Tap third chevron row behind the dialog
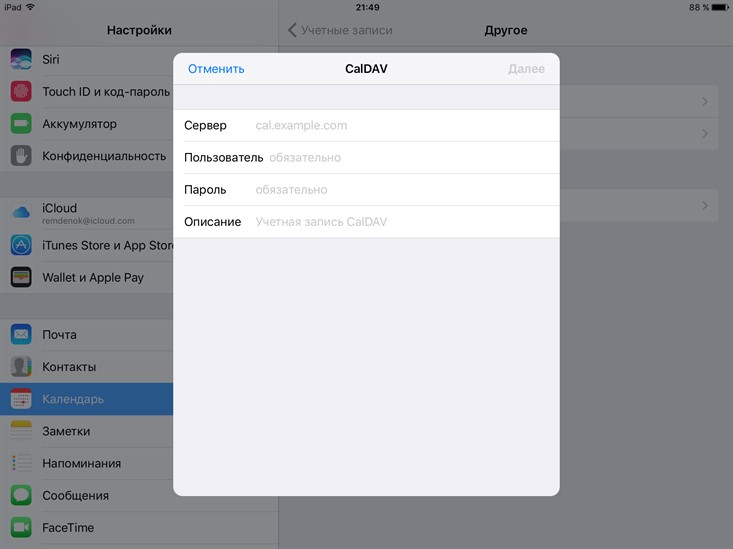This screenshot has height=549, width=733. point(639,205)
